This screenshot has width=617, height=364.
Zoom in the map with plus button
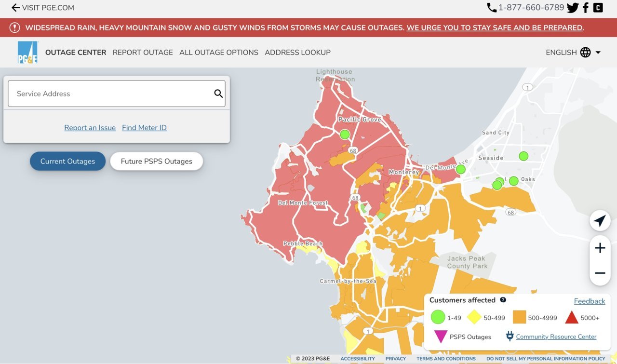pyautogui.click(x=600, y=248)
